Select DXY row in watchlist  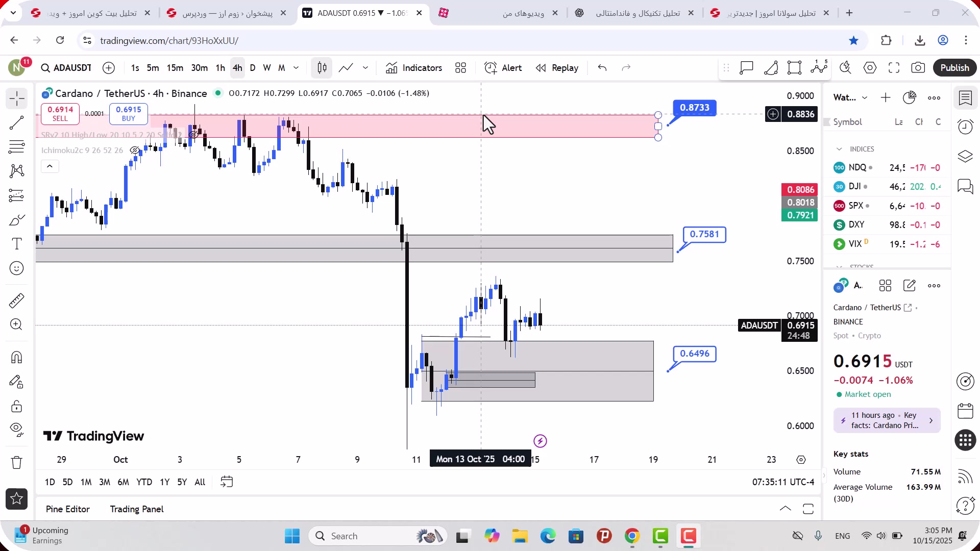click(887, 225)
